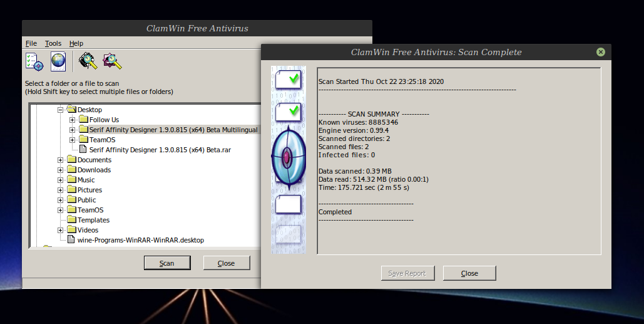Expand TeamOS folder under Desktop
Image resolution: width=644 pixels, height=324 pixels.
tap(73, 140)
